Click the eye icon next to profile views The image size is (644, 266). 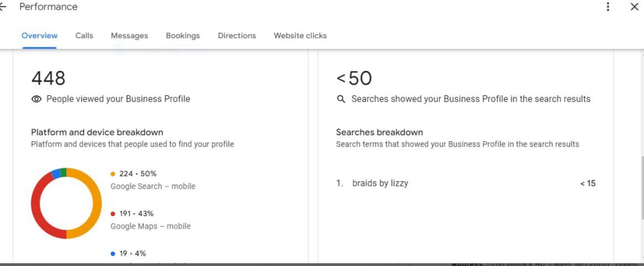[x=37, y=99]
